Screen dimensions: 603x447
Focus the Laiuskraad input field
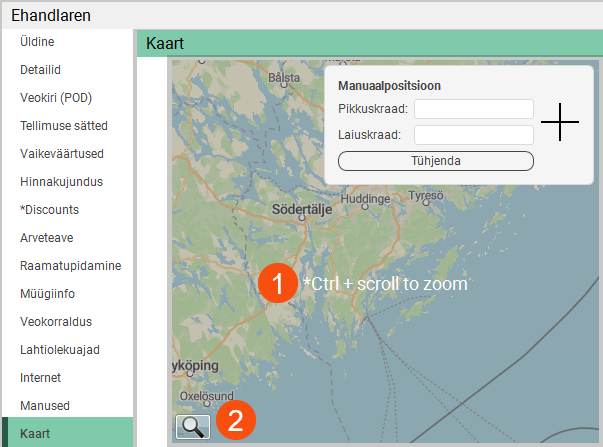(x=473, y=135)
